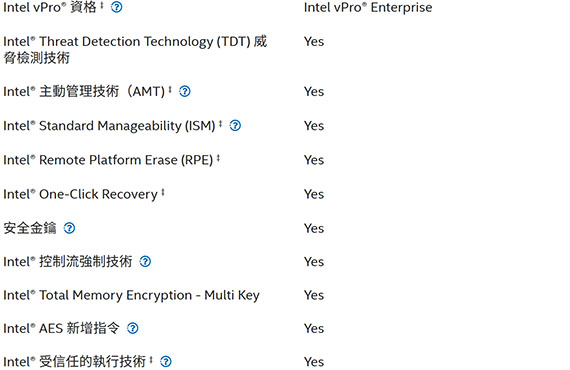Image resolution: width=570 pixels, height=370 pixels.
Task: Click footnote marker after 受信任的執行技術
Action: pyautogui.click(x=151, y=360)
